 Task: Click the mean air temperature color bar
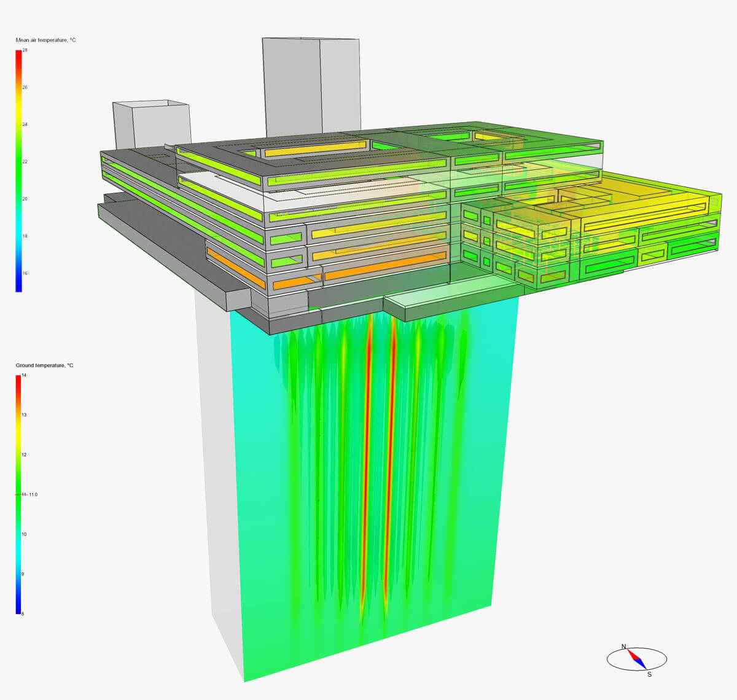[18, 171]
